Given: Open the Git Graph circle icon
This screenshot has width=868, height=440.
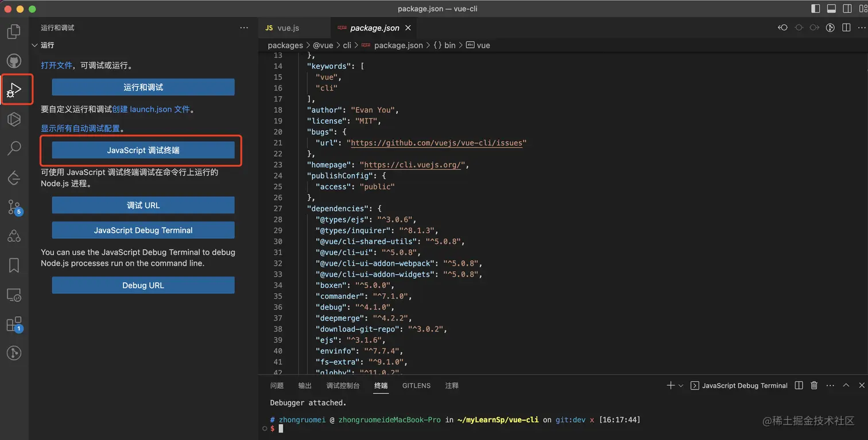Looking at the screenshot, I should pos(14,353).
